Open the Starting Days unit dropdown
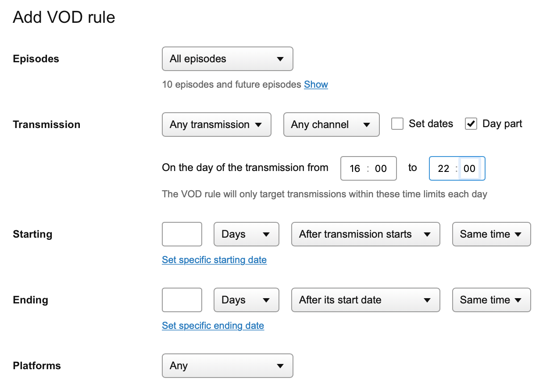This screenshot has height=392, width=550. coord(246,234)
